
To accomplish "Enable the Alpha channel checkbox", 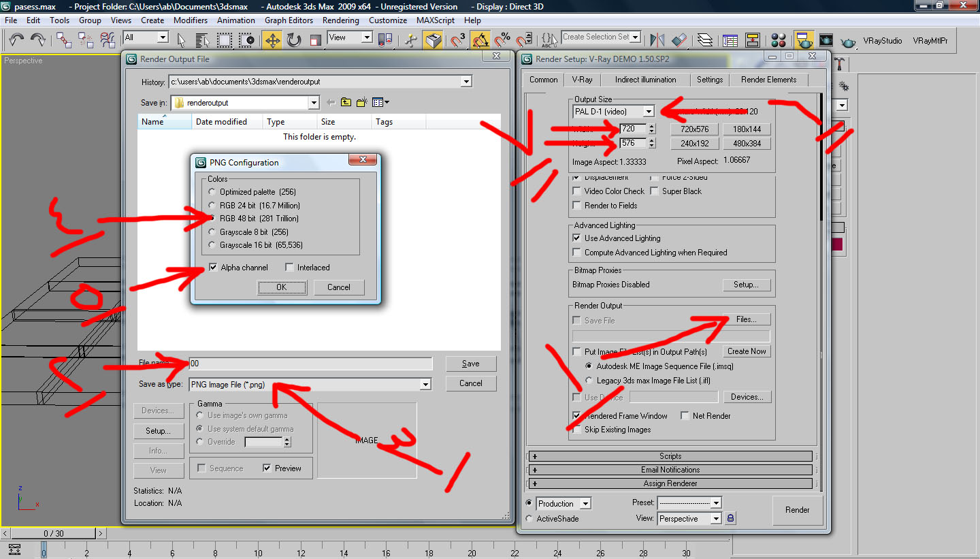I will pos(213,268).
